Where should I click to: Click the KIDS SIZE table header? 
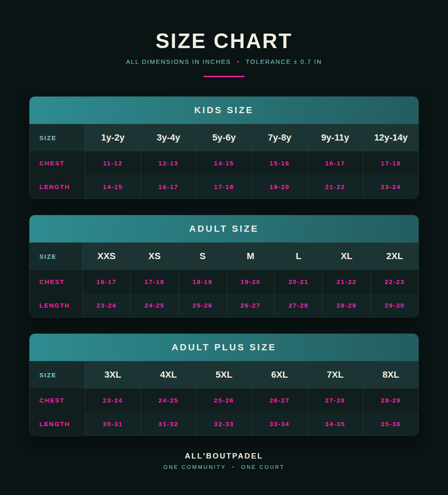click(224, 110)
